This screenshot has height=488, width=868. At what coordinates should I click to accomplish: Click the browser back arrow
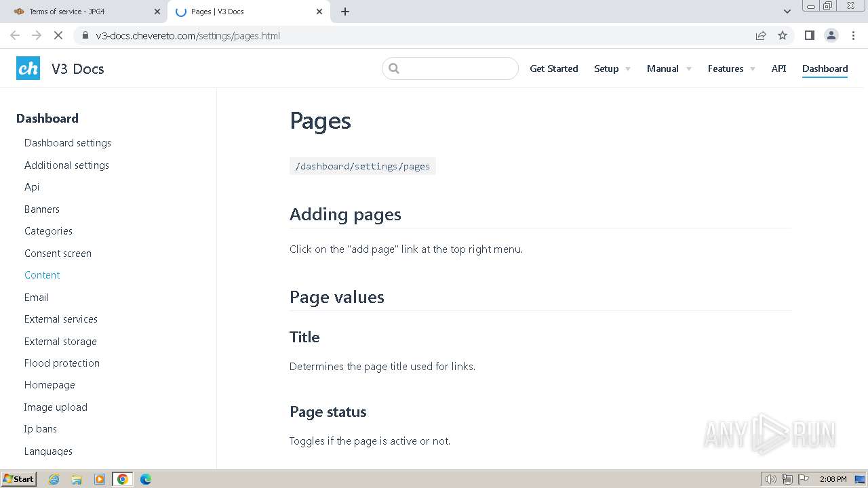click(x=15, y=35)
